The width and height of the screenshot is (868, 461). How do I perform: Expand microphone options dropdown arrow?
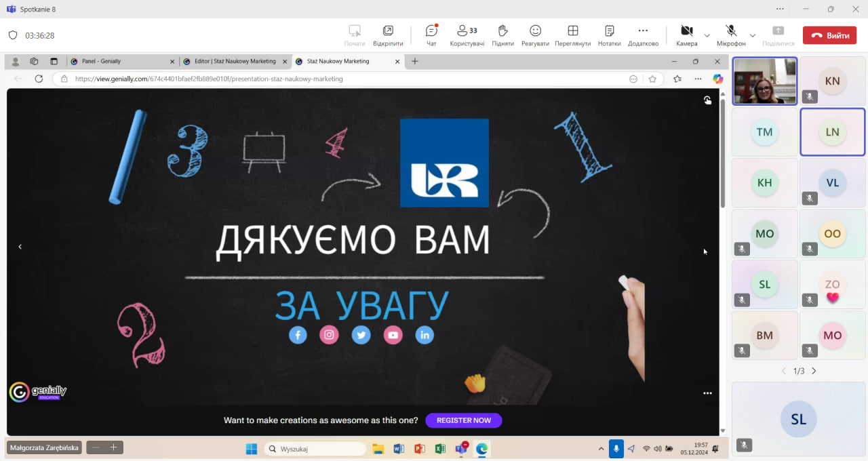coord(752,35)
